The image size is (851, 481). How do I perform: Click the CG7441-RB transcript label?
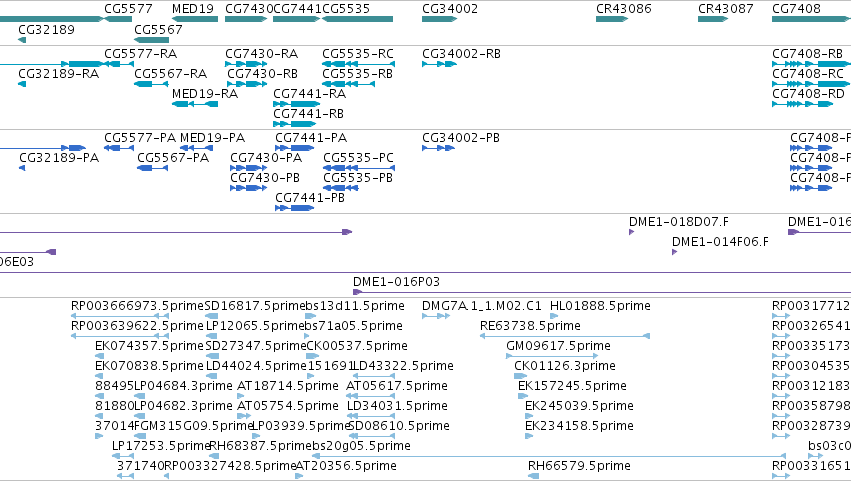pos(308,114)
